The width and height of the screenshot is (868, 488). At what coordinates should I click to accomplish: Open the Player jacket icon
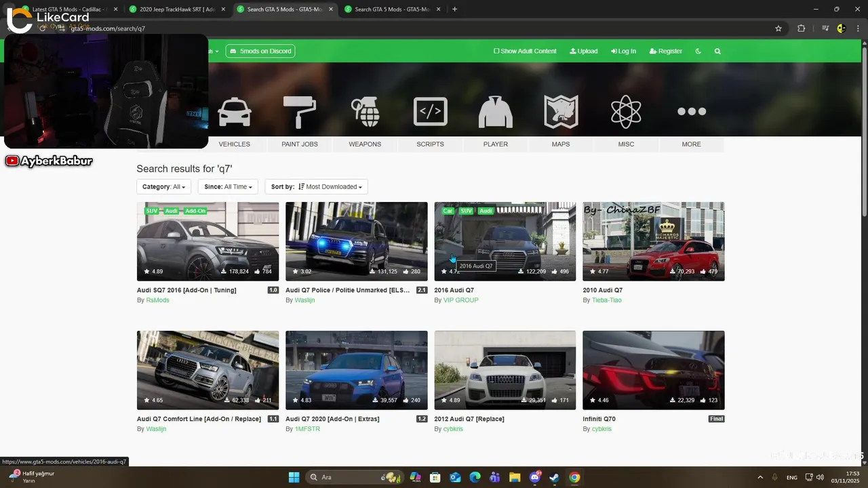point(495,112)
